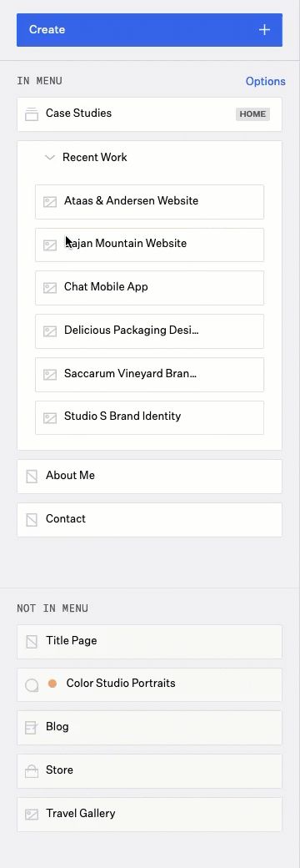300x868 pixels.
Task: Click the Store shopping bag icon
Action: 32,770
